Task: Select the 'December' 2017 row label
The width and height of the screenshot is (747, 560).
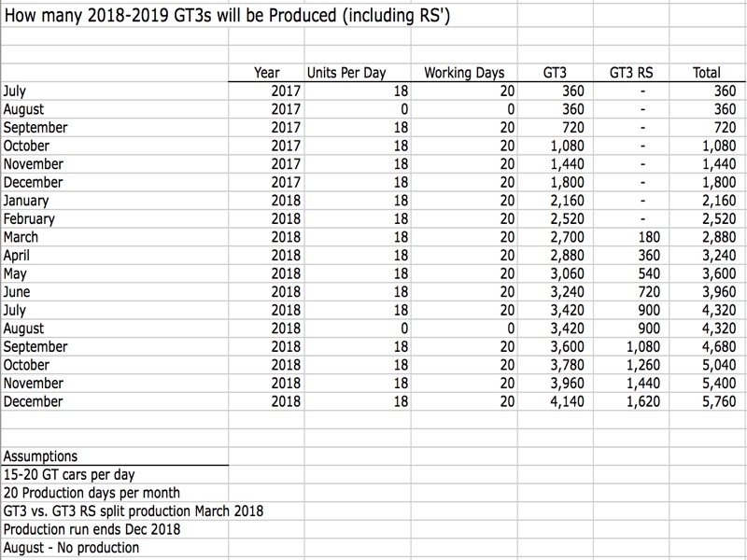Action: tap(33, 182)
